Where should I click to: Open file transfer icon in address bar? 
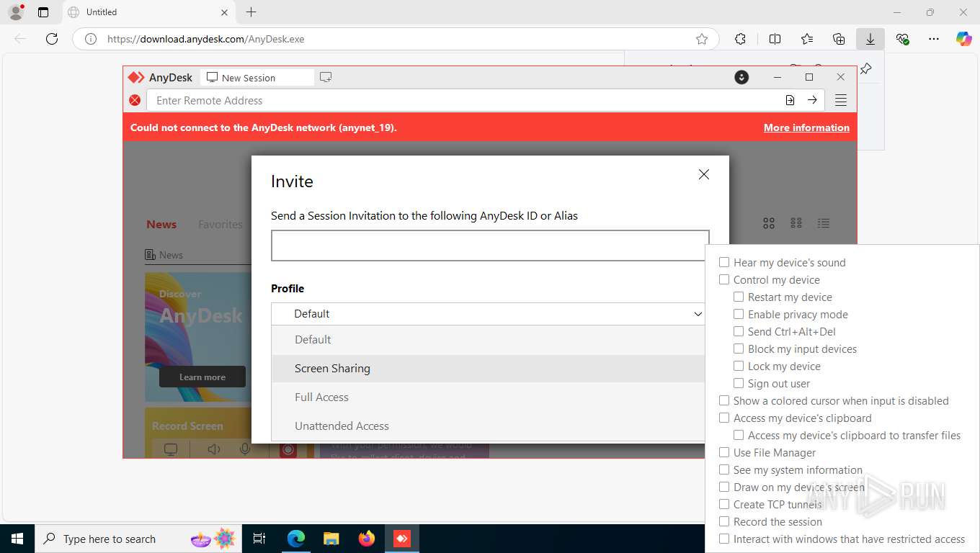(x=790, y=100)
